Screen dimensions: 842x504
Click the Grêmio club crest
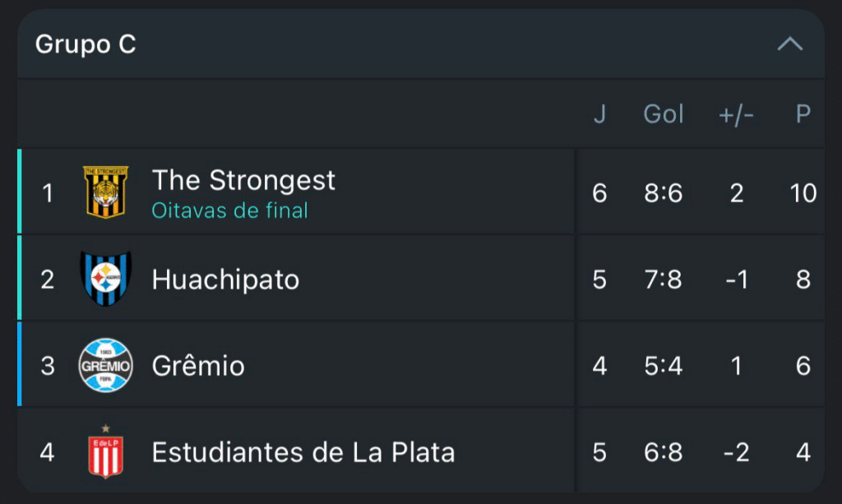[106, 365]
